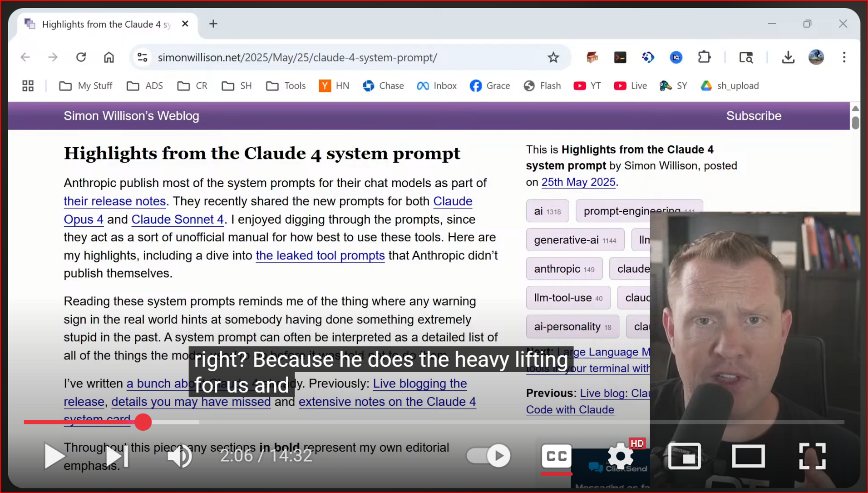Open video settings gear
This screenshot has height=493, width=868.
(x=620, y=456)
